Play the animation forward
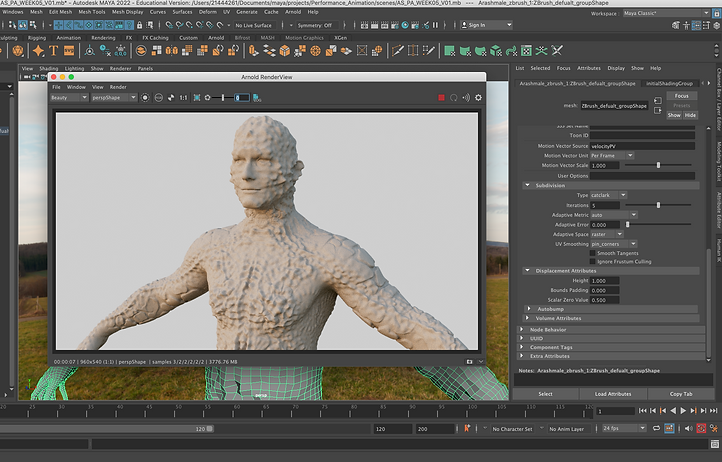 coord(683,411)
